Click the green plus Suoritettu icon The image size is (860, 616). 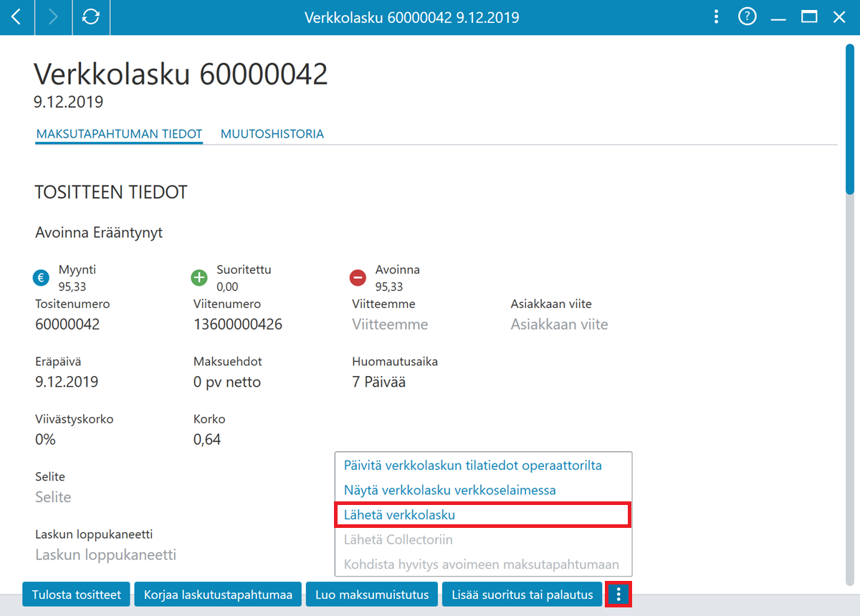199,278
